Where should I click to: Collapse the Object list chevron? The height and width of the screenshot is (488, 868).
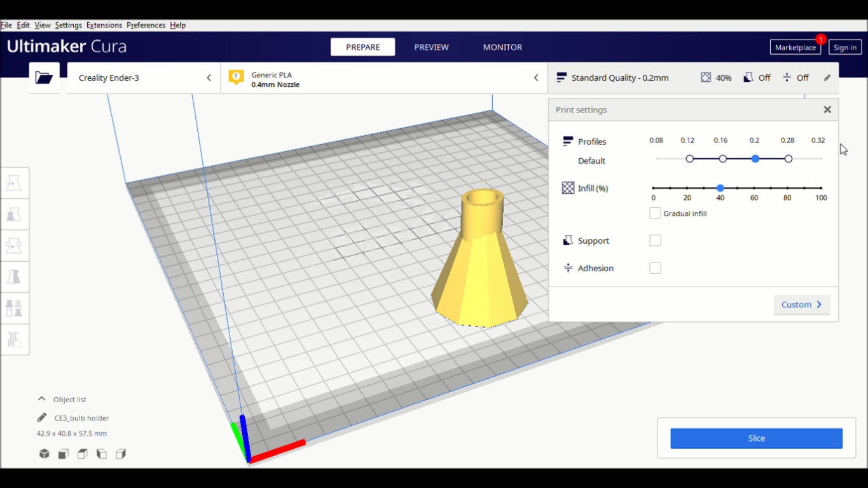42,399
